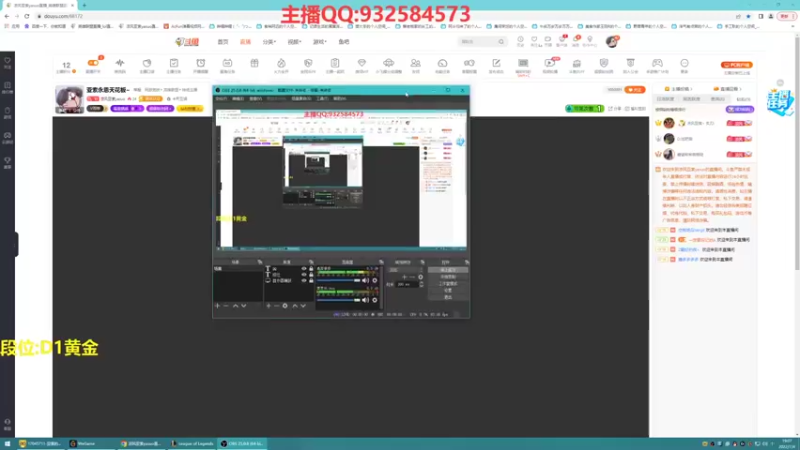Slide the second OBS mixer volume slider
The height and width of the screenshot is (450, 800).
tap(339, 300)
